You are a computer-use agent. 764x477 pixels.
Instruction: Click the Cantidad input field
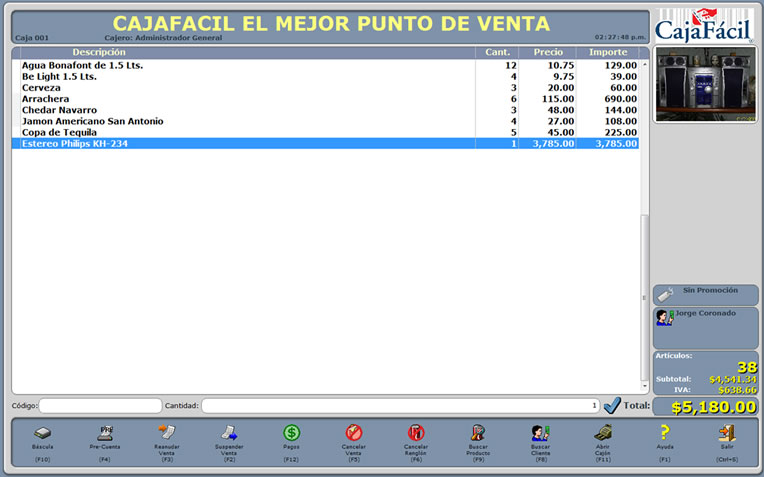(400, 406)
